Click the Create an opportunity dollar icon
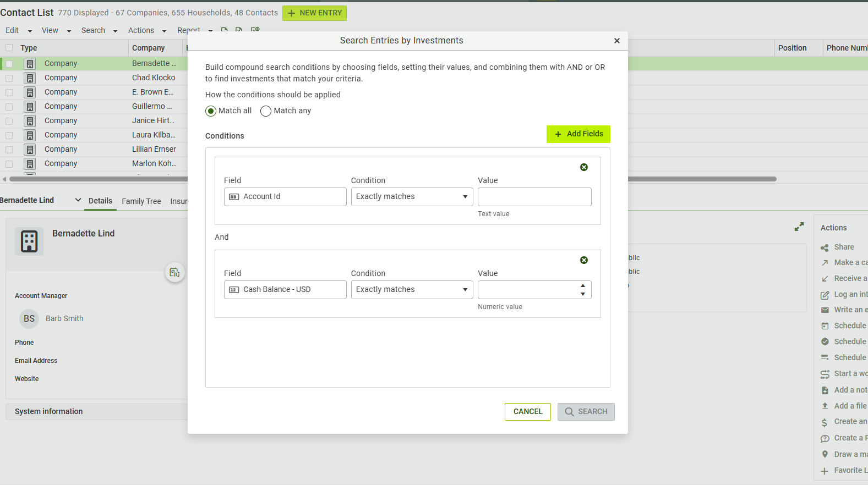The image size is (868, 485). [825, 422]
